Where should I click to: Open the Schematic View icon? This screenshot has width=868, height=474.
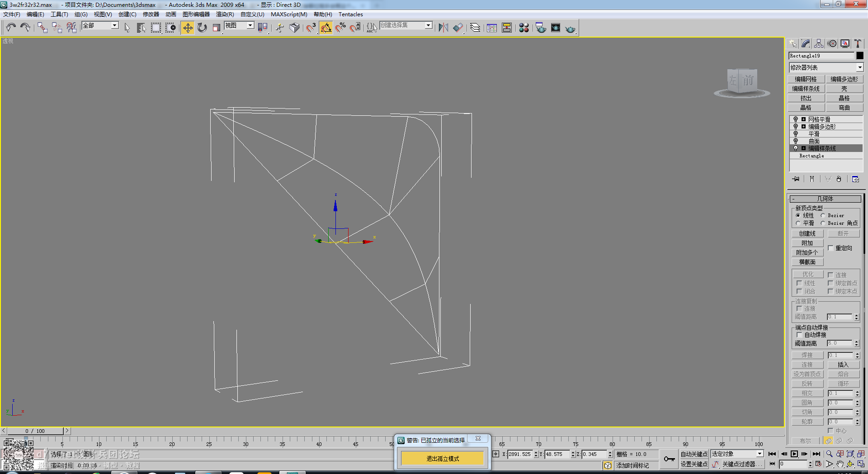click(507, 28)
